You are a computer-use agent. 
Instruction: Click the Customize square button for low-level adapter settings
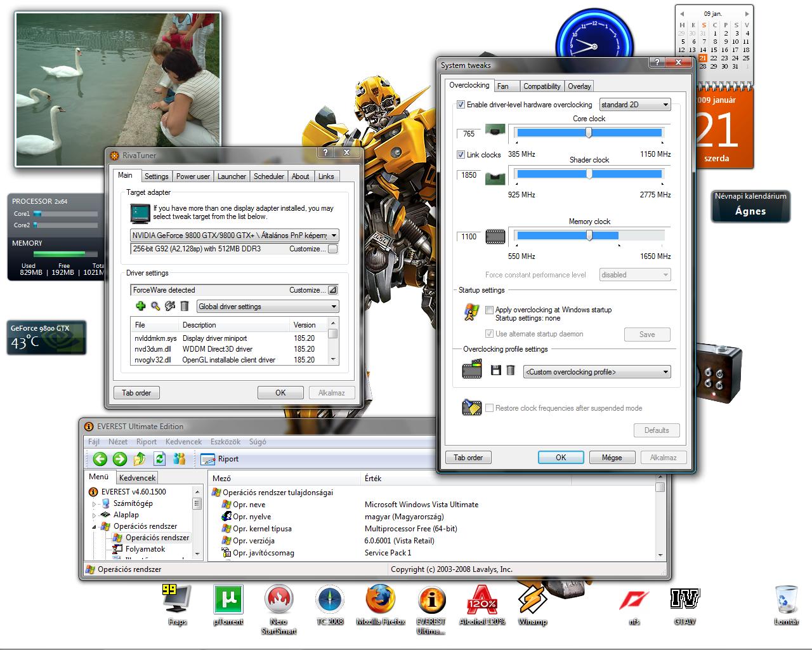click(x=333, y=249)
